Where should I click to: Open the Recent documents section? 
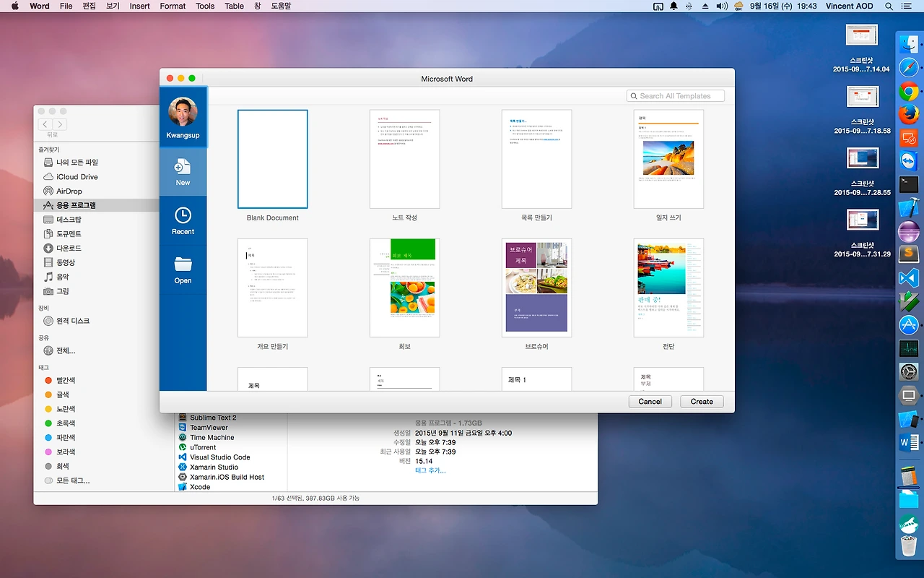coord(183,221)
